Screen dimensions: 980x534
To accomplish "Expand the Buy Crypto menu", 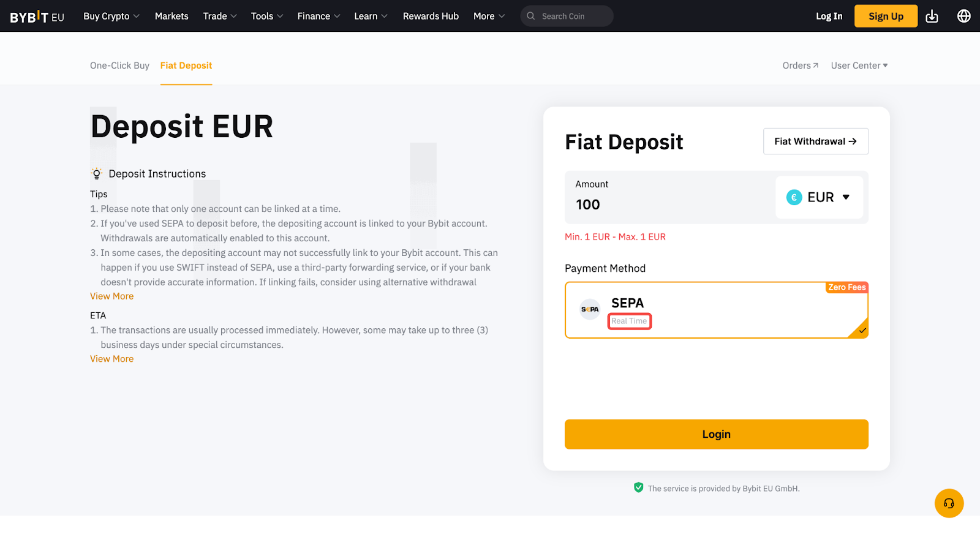I will [111, 17].
